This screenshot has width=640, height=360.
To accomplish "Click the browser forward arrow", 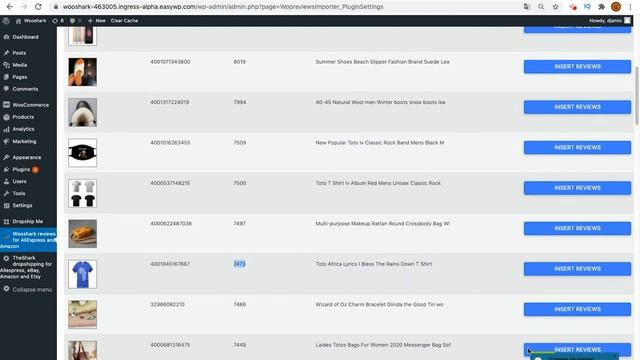I will pos(24,7).
